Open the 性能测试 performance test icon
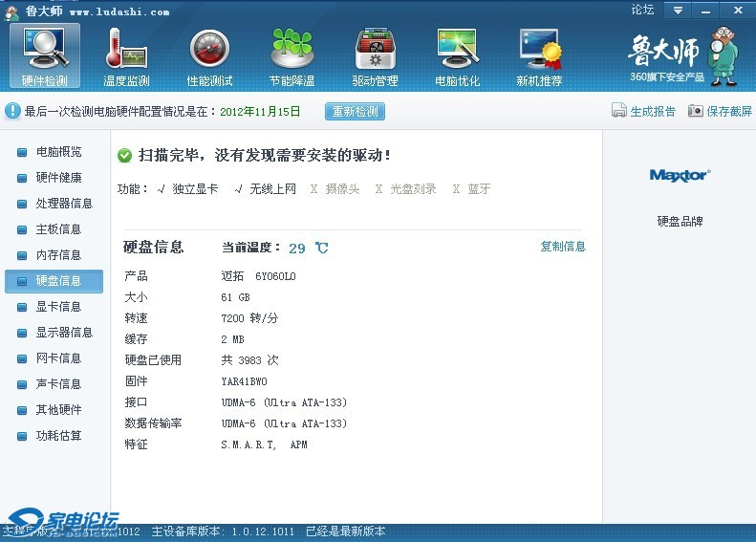Screen dimensions: 756x542 [209, 50]
